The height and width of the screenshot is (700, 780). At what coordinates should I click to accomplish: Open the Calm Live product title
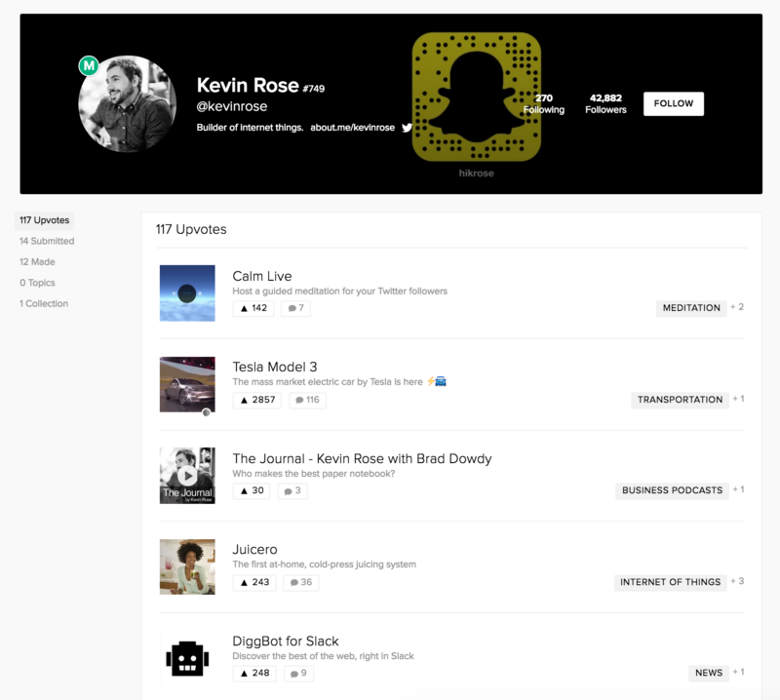tap(262, 276)
